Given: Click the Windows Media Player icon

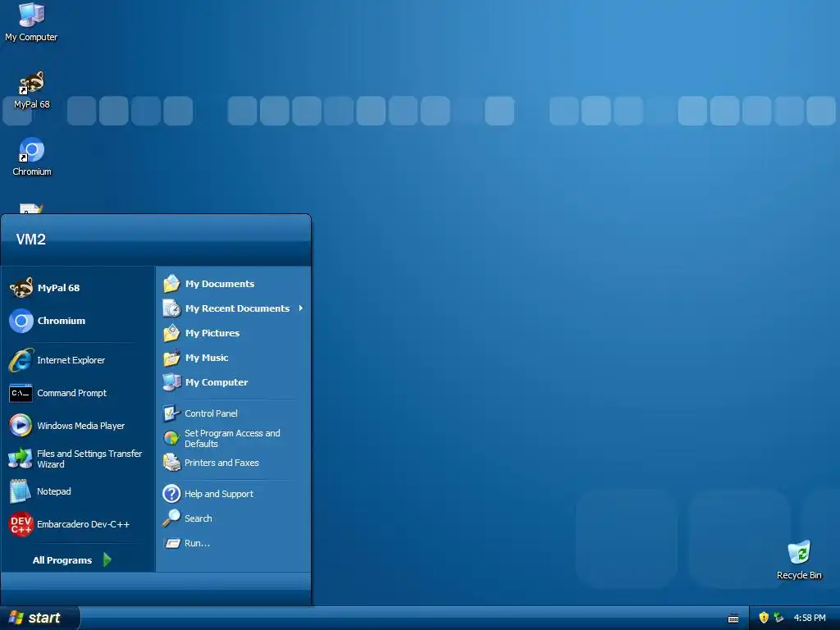Looking at the screenshot, I should [21, 426].
